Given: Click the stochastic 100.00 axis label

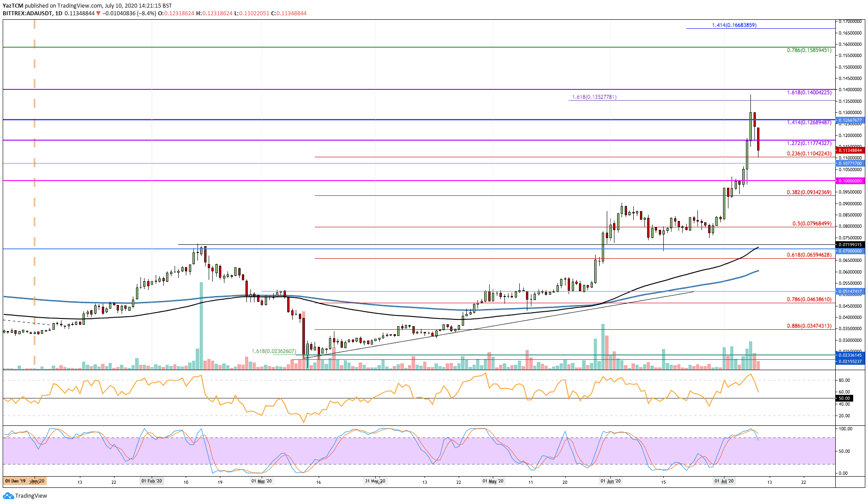Looking at the screenshot, I should (846, 429).
